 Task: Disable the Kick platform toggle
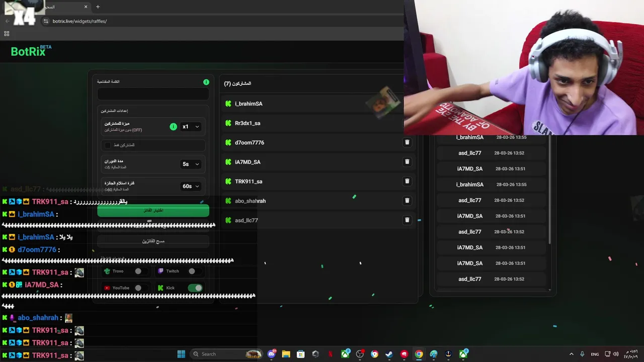point(195,288)
